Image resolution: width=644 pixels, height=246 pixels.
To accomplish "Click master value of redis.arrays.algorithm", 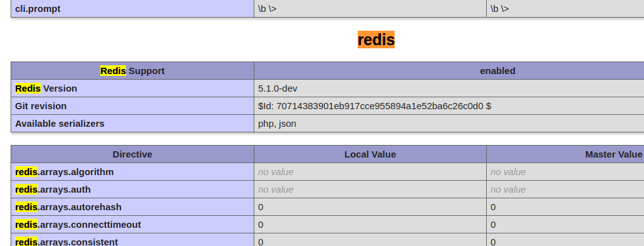I will (x=565, y=172).
